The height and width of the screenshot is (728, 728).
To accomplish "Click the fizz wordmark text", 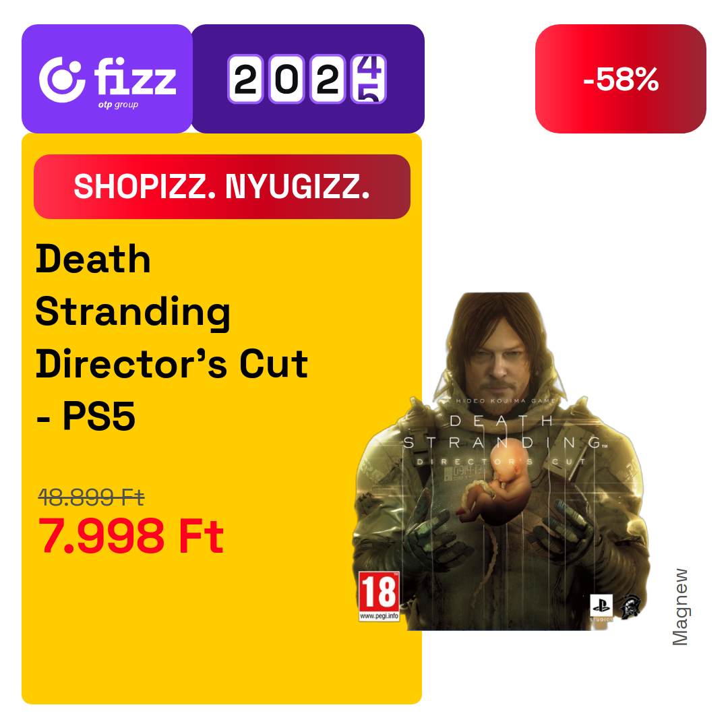I will click(135, 76).
